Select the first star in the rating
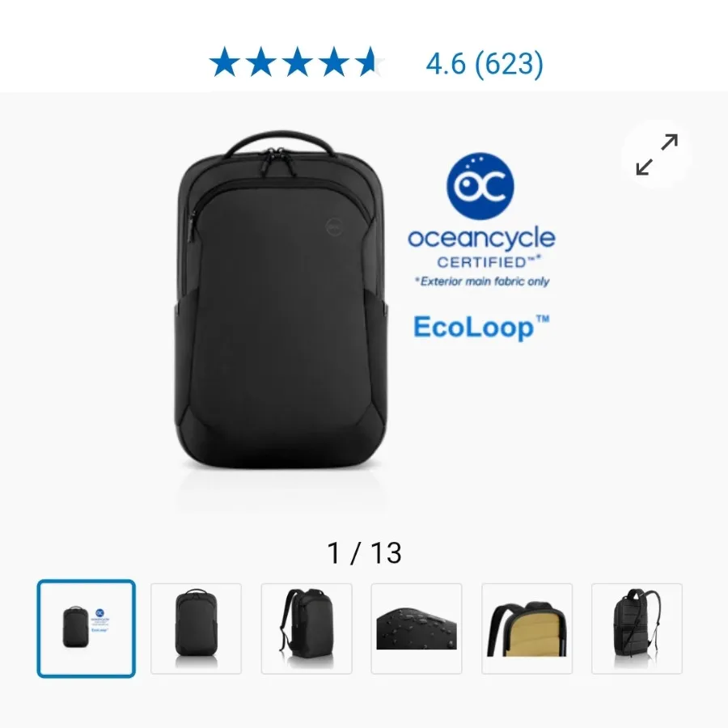 225,61
